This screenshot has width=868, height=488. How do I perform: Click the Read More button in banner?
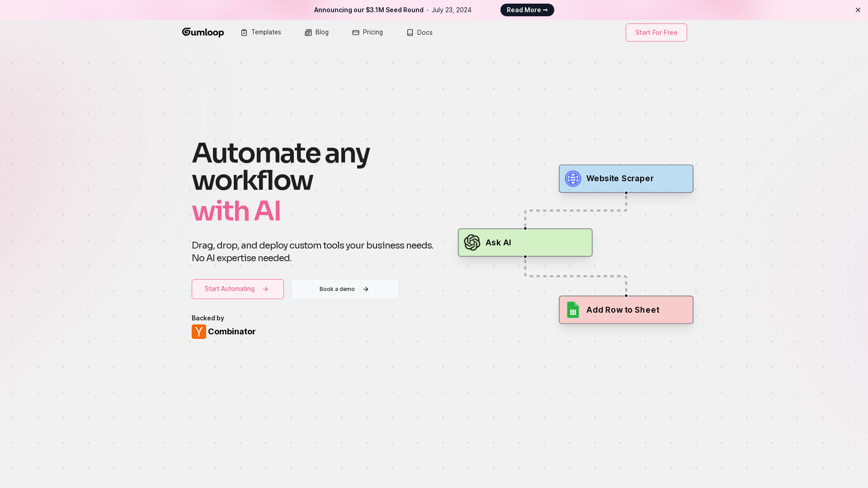pos(527,10)
